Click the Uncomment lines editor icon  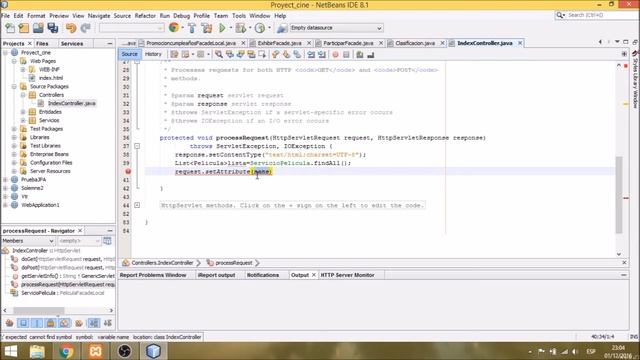coord(371,54)
